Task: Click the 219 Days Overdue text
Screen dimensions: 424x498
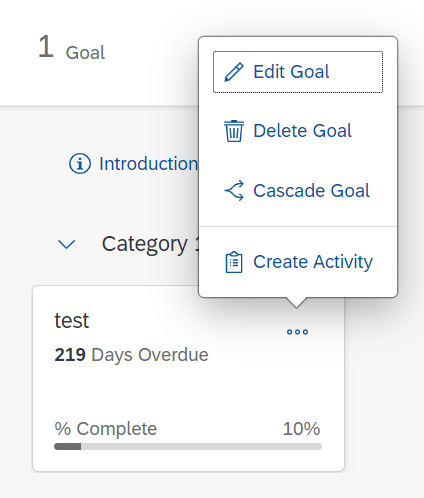Action: pos(131,355)
